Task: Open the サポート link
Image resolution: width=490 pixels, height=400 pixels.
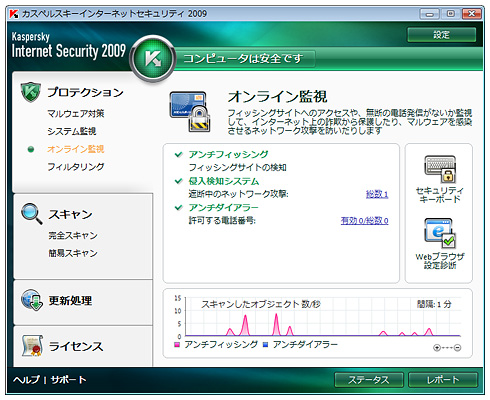Action: [68, 379]
